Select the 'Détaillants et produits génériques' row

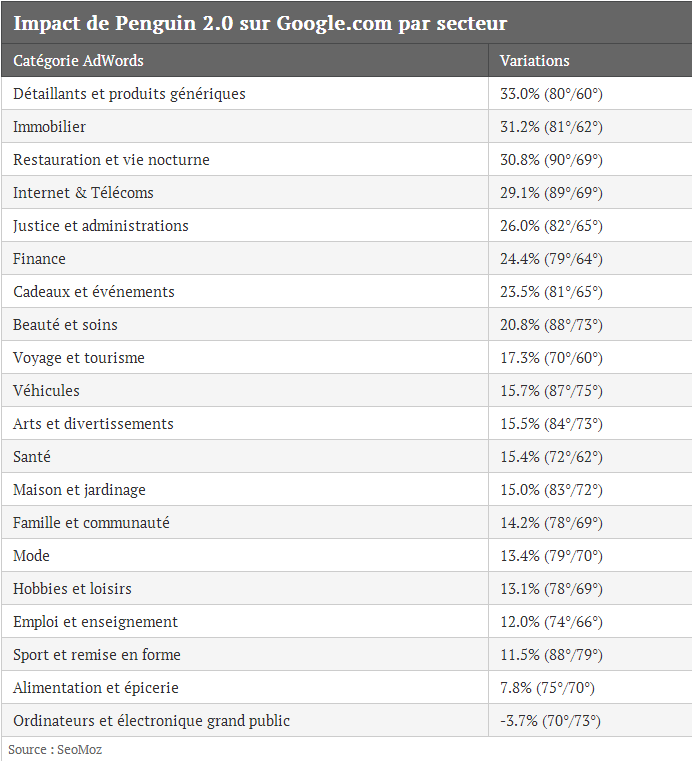pos(346,93)
